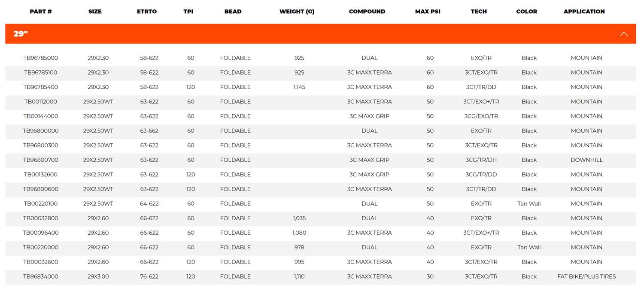This screenshot has width=644, height=294.
Task: Click the orange 29" section header label
Action: 21,34
